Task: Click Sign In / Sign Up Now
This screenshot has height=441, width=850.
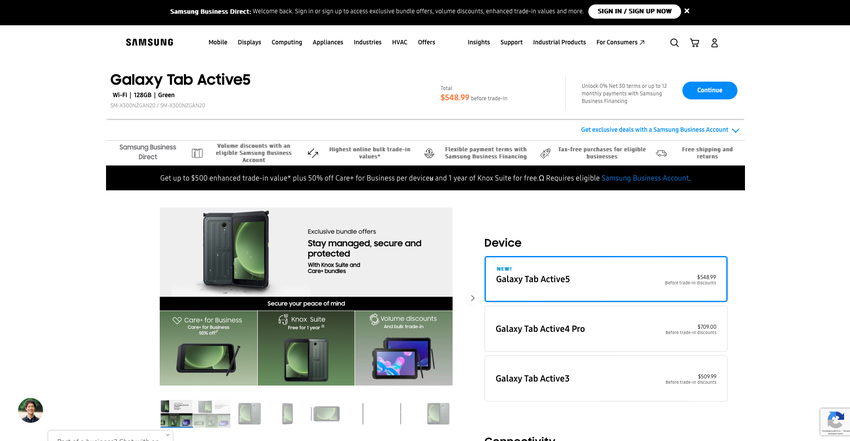Action: pyautogui.click(x=634, y=11)
